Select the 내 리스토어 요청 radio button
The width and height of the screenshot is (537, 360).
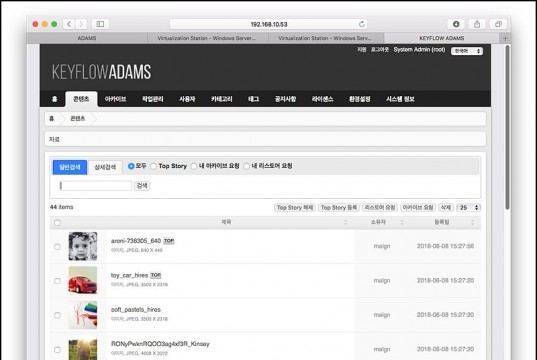pos(246,166)
